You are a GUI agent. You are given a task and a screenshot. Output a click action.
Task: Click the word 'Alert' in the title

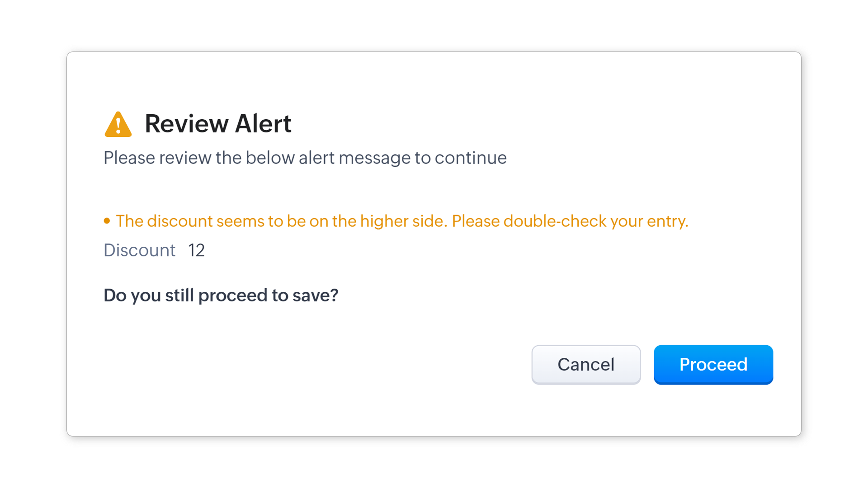263,124
